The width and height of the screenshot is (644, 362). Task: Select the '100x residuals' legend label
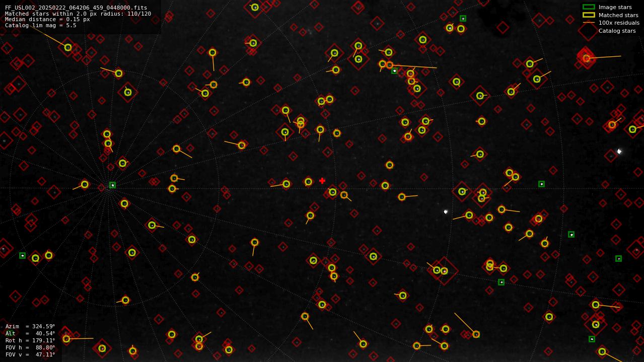coord(619,23)
